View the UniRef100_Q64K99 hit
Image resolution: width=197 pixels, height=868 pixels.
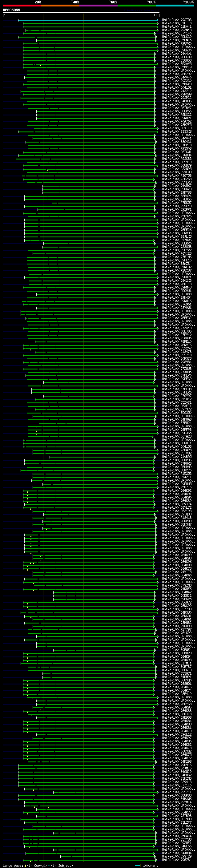click(x=177, y=555)
